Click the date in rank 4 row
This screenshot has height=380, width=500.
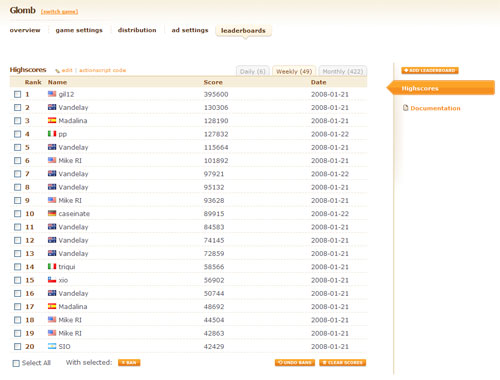[x=330, y=134]
